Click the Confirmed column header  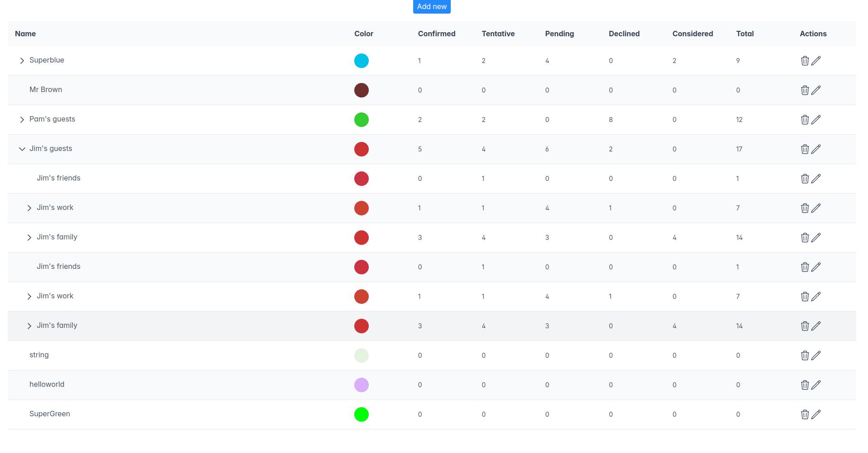click(436, 34)
